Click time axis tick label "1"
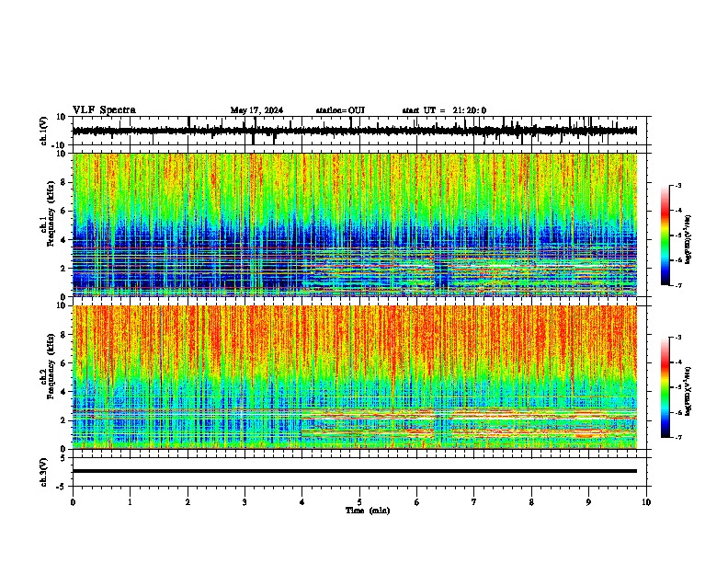 tap(130, 502)
